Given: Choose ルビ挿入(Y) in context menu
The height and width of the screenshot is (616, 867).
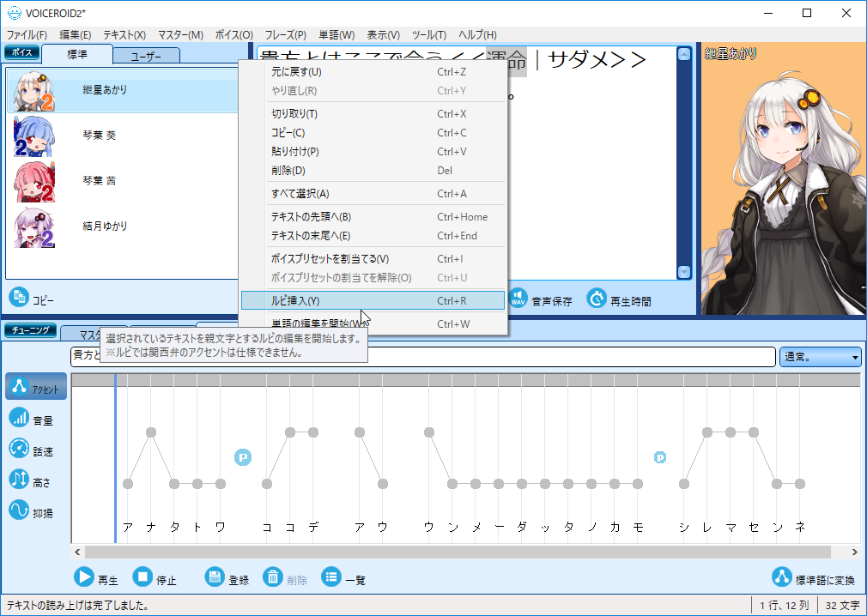Looking at the screenshot, I should (373, 300).
